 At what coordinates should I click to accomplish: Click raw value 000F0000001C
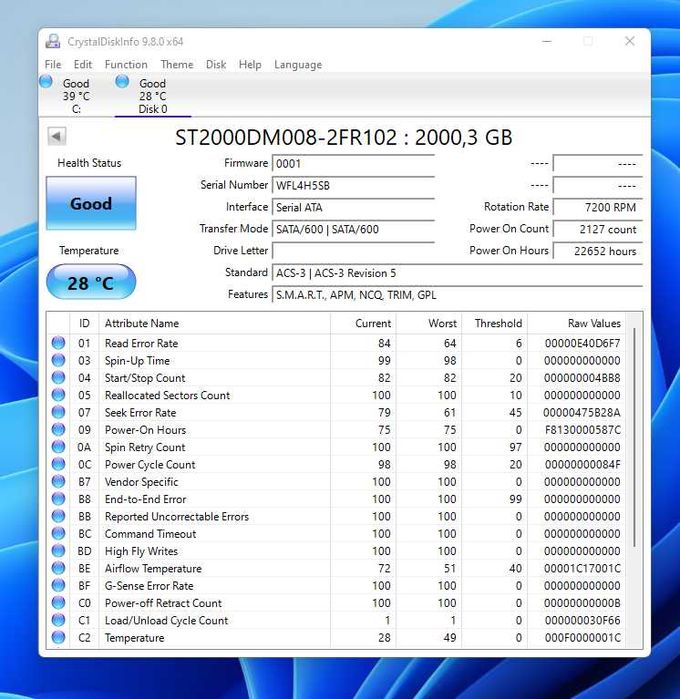click(x=582, y=637)
